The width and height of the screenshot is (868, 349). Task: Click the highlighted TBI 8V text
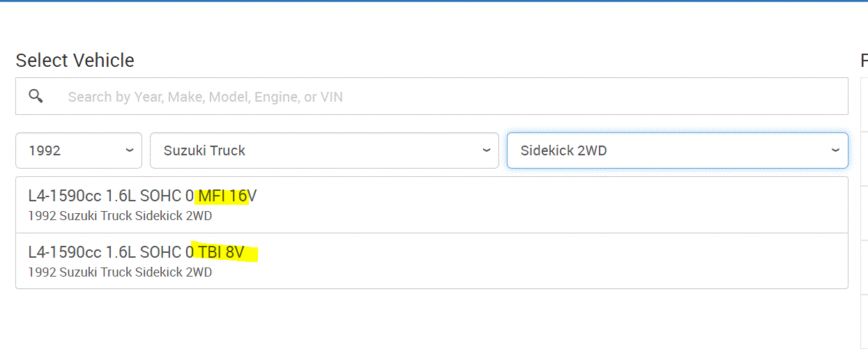pyautogui.click(x=222, y=252)
